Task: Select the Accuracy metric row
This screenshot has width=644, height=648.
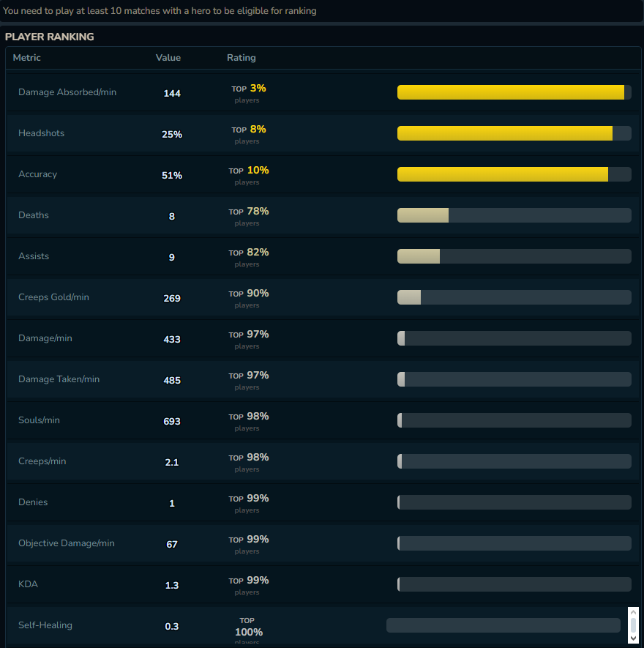Action: (37, 174)
